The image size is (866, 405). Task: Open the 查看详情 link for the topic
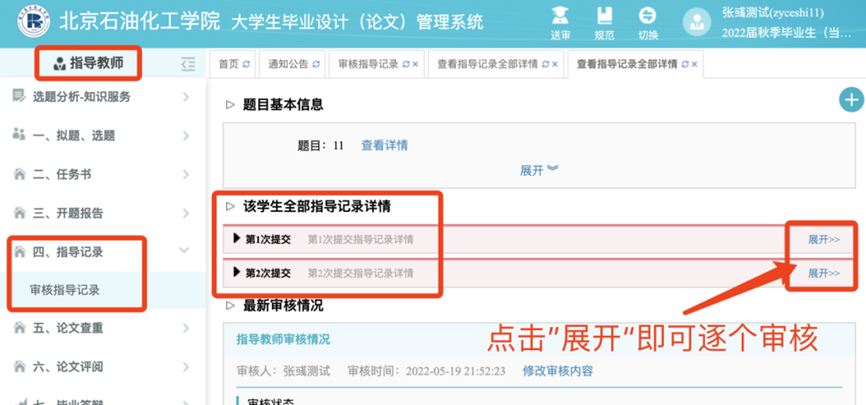384,145
